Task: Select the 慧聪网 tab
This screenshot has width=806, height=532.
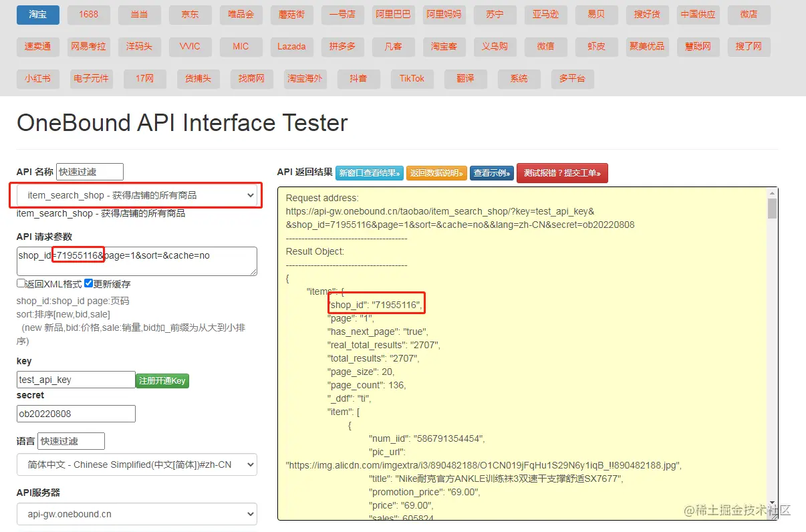Action: [698, 47]
